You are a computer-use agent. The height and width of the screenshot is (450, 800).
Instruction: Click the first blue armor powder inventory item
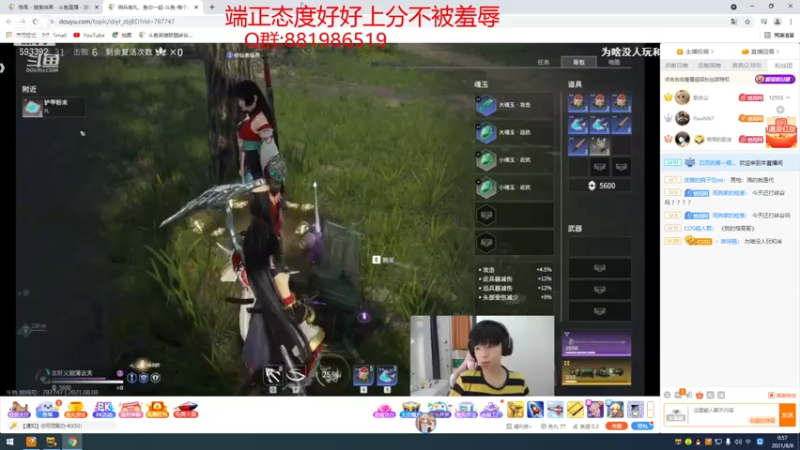tap(578, 124)
